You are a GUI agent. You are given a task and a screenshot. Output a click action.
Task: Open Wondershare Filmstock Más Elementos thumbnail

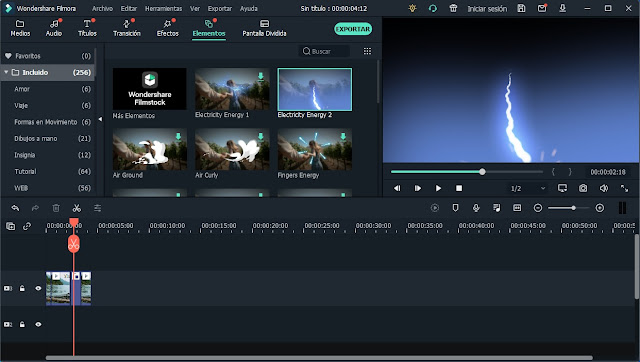click(149, 89)
